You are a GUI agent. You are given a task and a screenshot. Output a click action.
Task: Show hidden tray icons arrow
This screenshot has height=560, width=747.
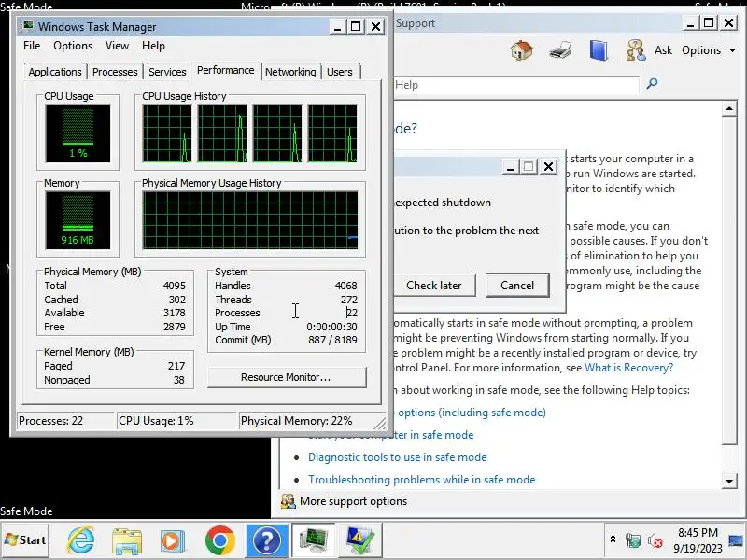(x=613, y=540)
